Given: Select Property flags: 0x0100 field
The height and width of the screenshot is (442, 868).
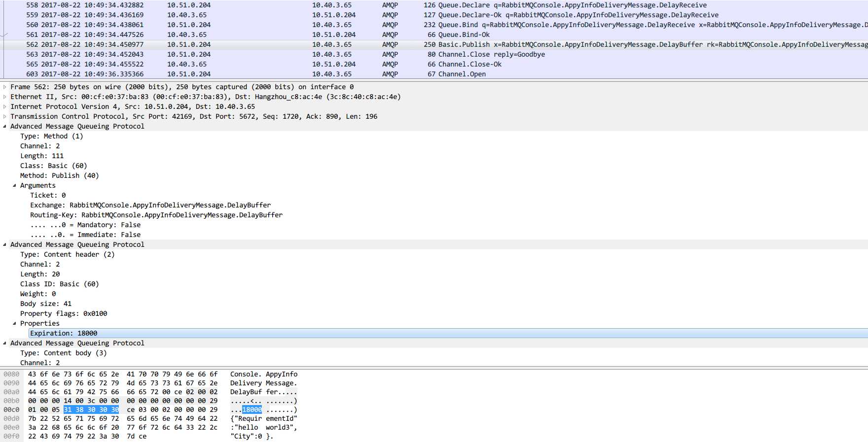Looking at the screenshot, I should click(x=64, y=313).
